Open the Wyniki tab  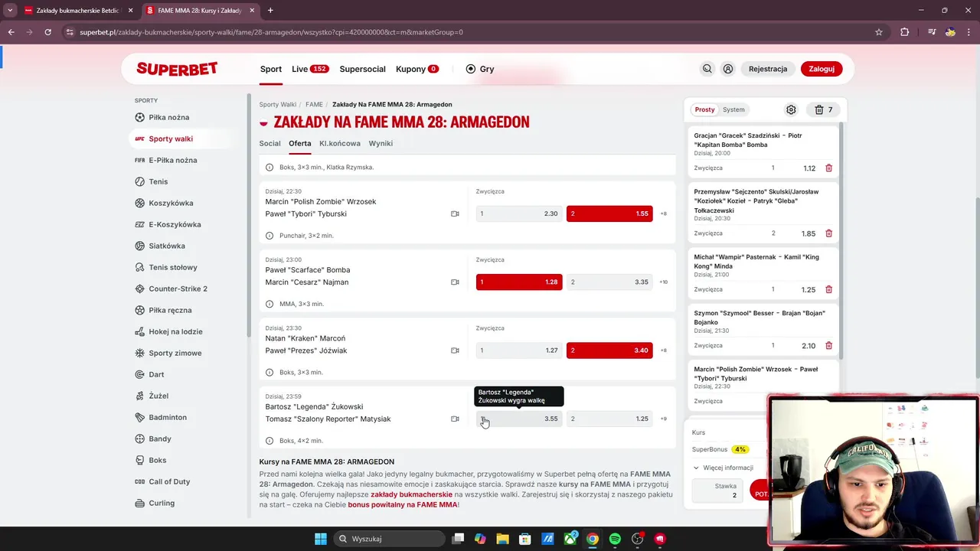381,143
